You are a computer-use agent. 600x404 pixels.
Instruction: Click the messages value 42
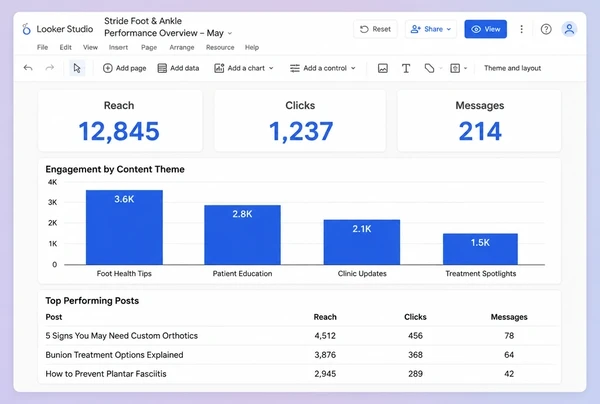[x=509, y=374]
